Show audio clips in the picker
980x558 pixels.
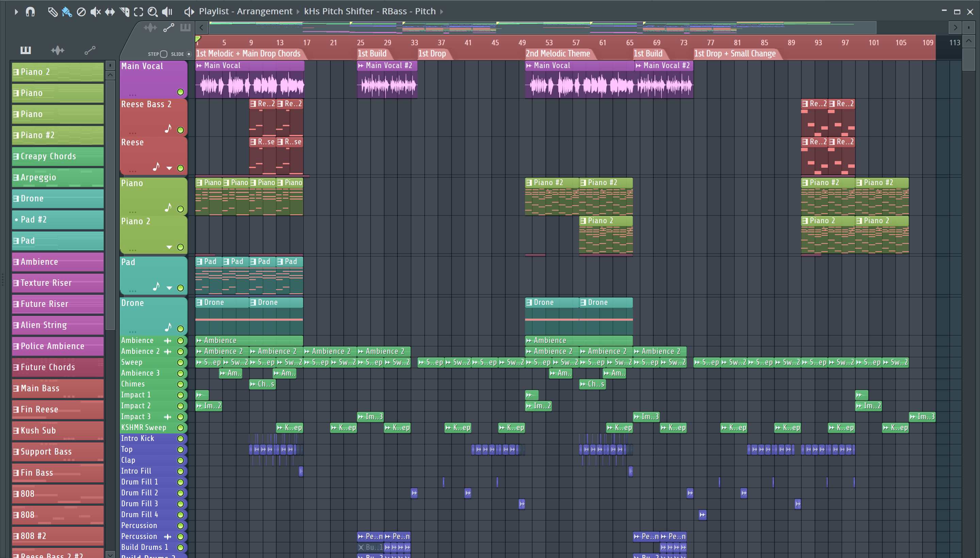pyautogui.click(x=58, y=50)
